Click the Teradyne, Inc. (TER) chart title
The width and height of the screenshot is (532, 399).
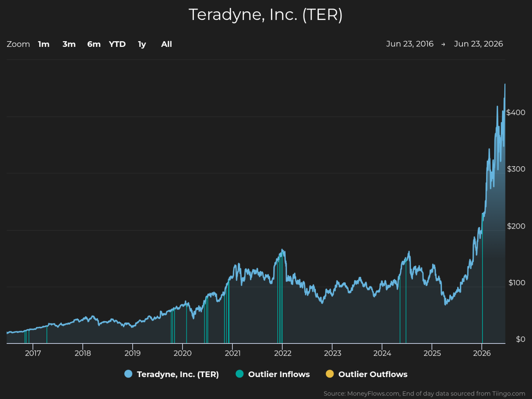tap(266, 15)
